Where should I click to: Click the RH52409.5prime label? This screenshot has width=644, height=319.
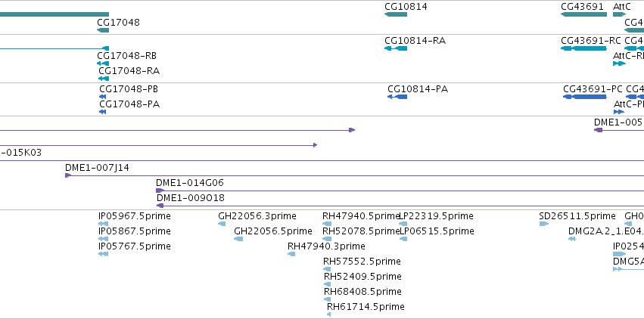point(362,277)
